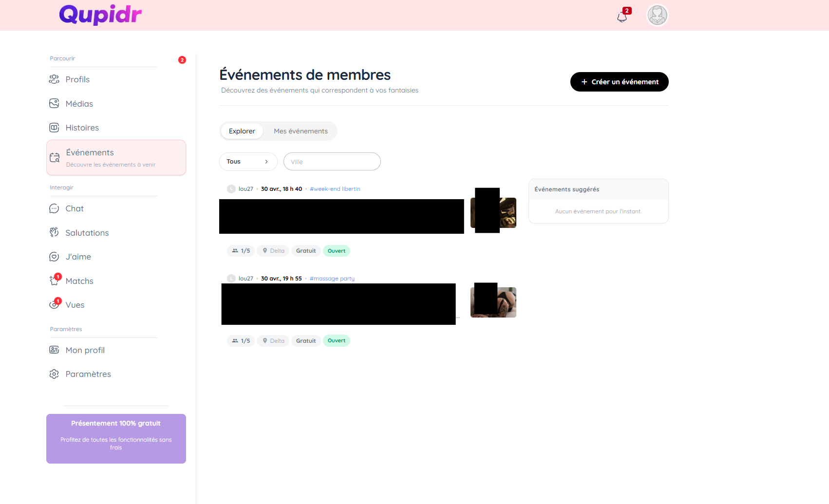Click the Matchs star icon

click(x=54, y=280)
